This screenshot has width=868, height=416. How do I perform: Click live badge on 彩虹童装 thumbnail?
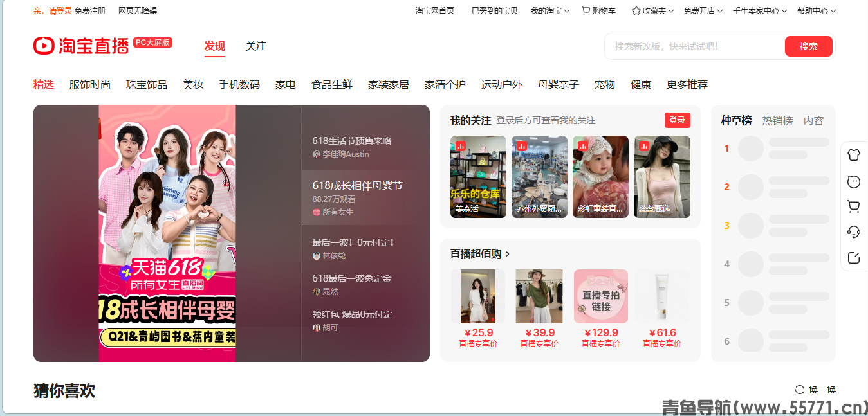click(x=583, y=146)
